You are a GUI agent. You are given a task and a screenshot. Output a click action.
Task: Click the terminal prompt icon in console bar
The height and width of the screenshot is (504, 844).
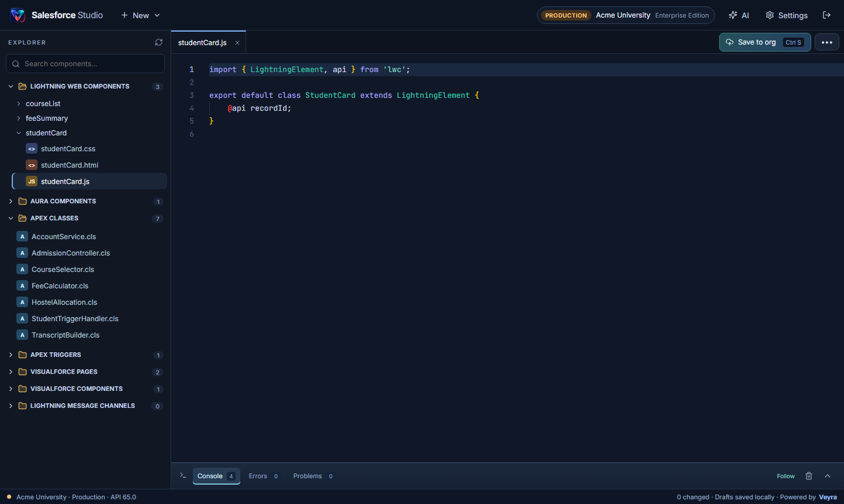point(183,475)
